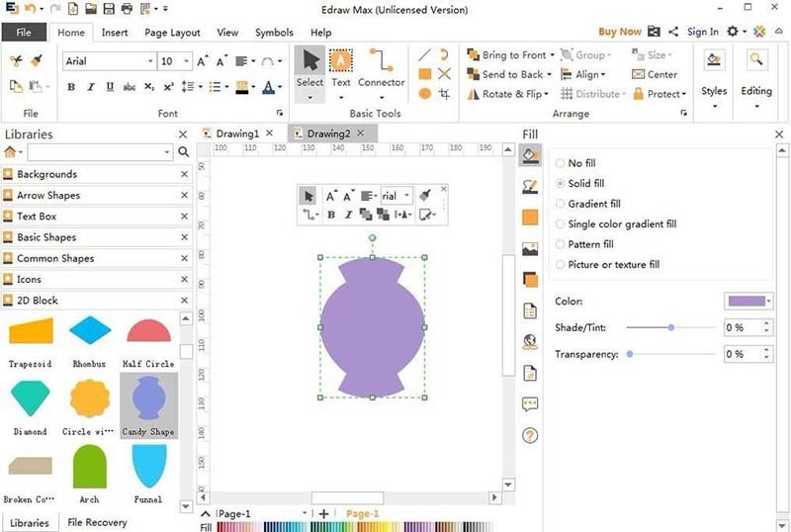Click the Center button in Arrange

tap(655, 75)
